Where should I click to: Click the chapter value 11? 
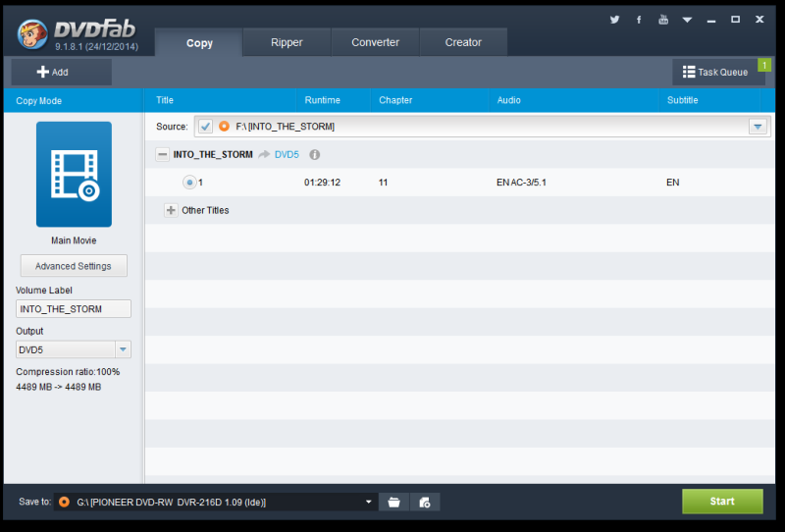(x=383, y=183)
